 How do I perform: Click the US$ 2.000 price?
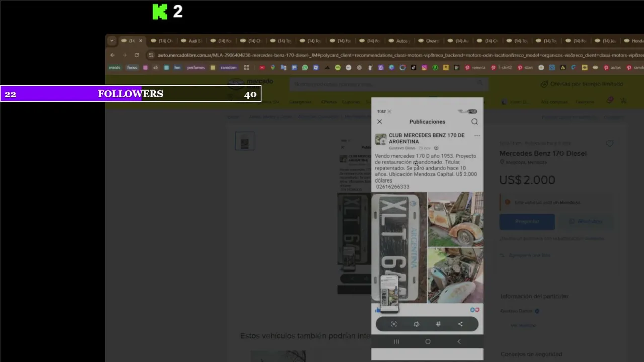pyautogui.click(x=527, y=180)
